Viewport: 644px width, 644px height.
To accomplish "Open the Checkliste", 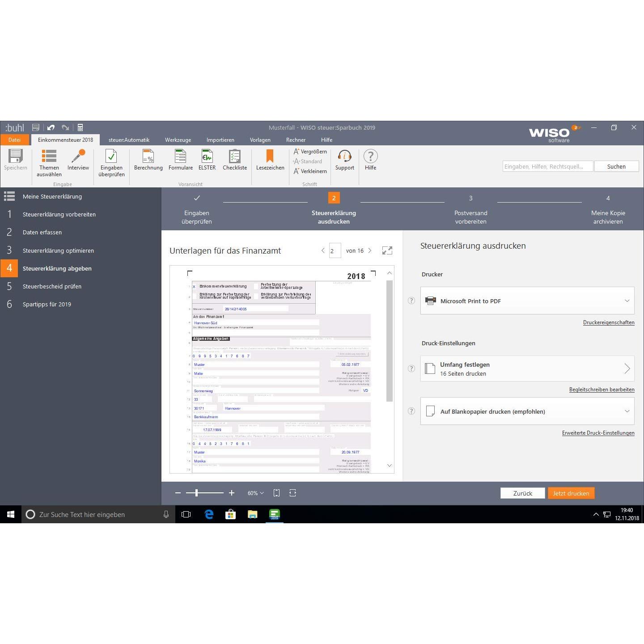I will click(235, 160).
